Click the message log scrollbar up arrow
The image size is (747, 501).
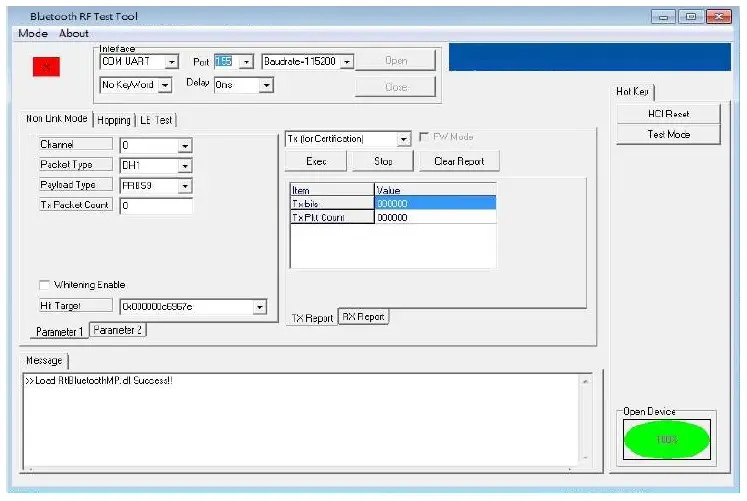coord(585,381)
